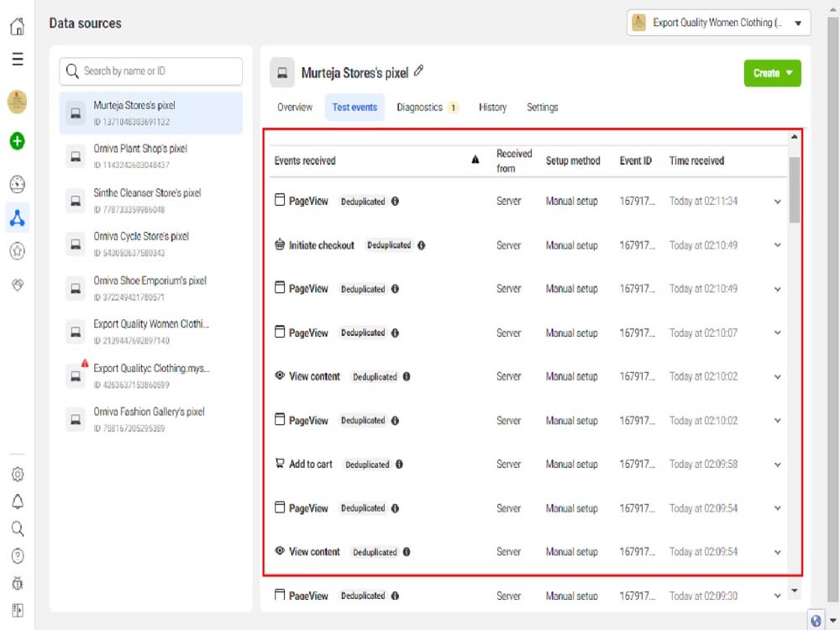Open the green Create dropdown button
The height and width of the screenshot is (630, 840).
(772, 73)
